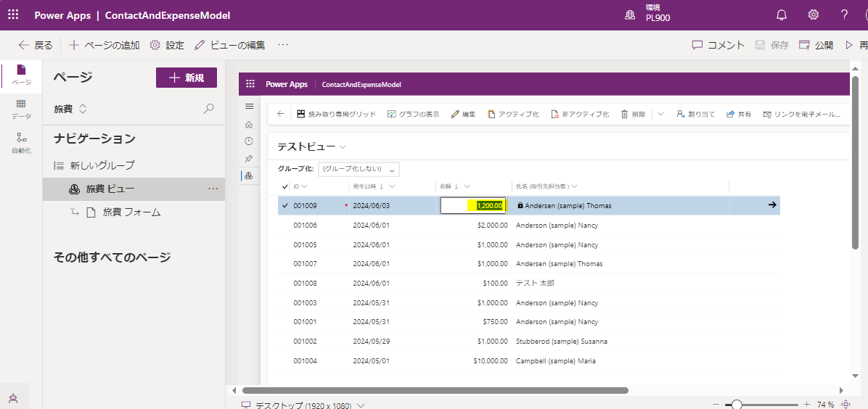Click テスト 太郎 name cell
868x409 pixels.
pyautogui.click(x=535, y=283)
